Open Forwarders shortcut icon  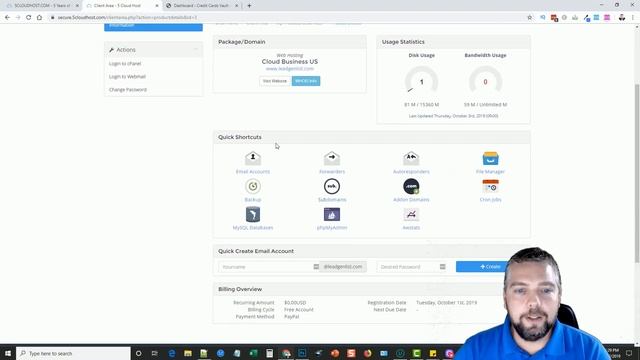pyautogui.click(x=332, y=158)
